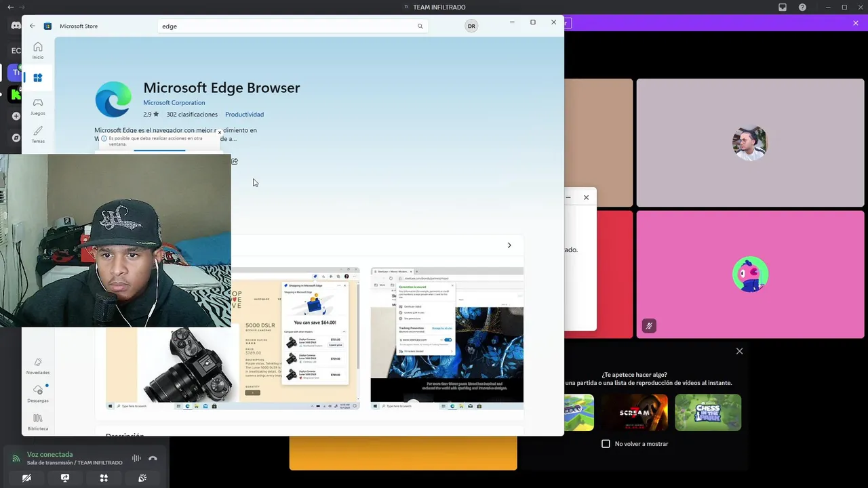Toggle Discord screen share button
This screenshot has height=488, width=868.
tap(65, 478)
